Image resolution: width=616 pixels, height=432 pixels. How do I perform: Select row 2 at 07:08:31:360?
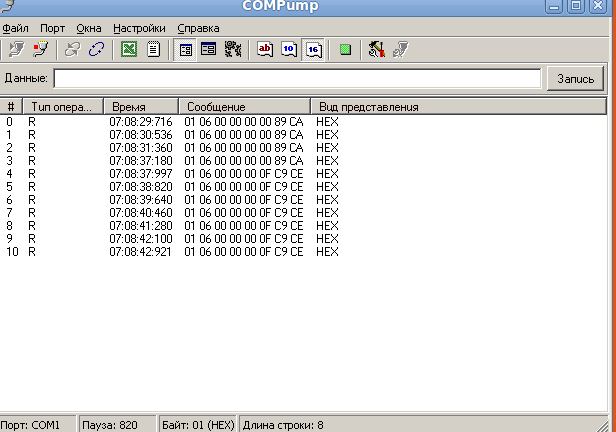click(303, 148)
